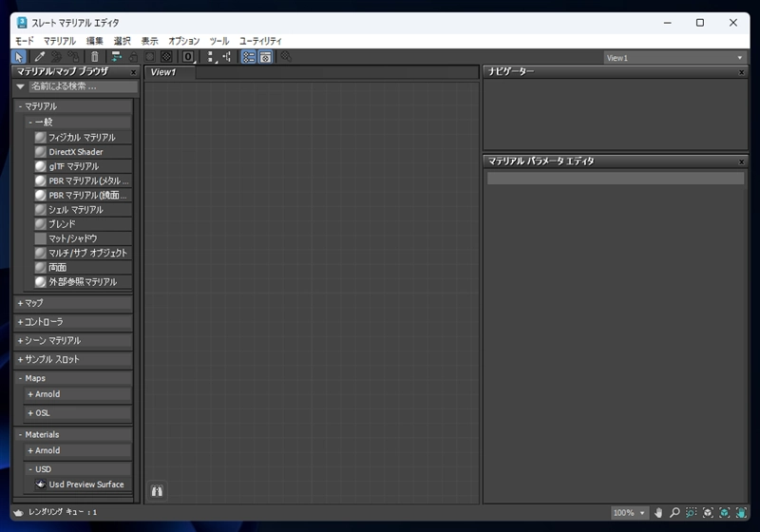Click the render queue teapot icon
760x532 pixels.
click(18, 513)
